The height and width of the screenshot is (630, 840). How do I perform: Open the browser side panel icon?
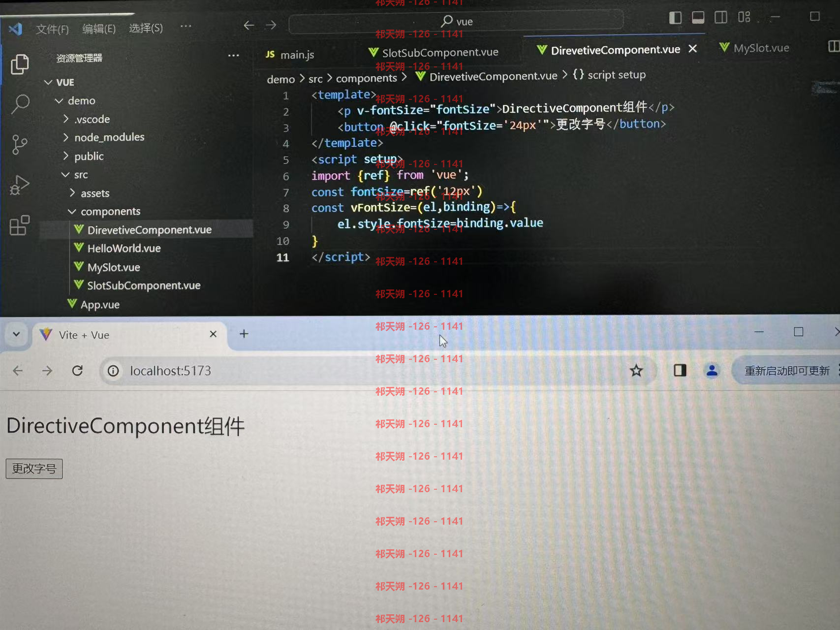coord(680,370)
